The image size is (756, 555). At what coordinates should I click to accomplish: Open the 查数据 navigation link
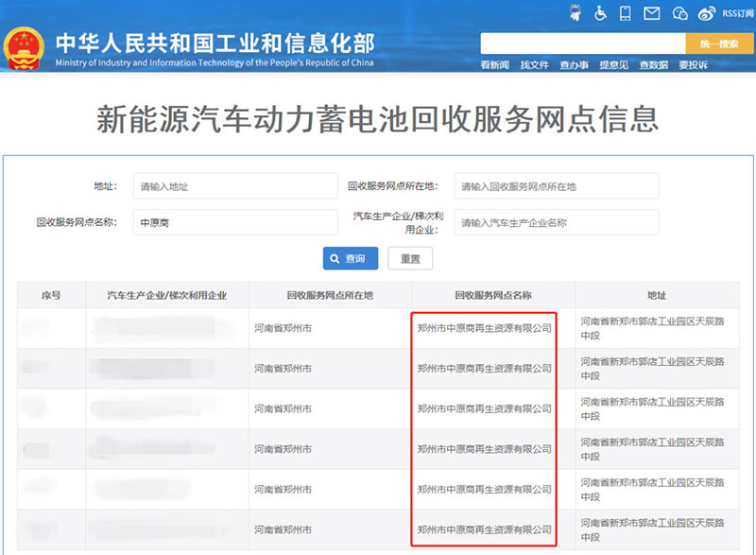click(654, 65)
